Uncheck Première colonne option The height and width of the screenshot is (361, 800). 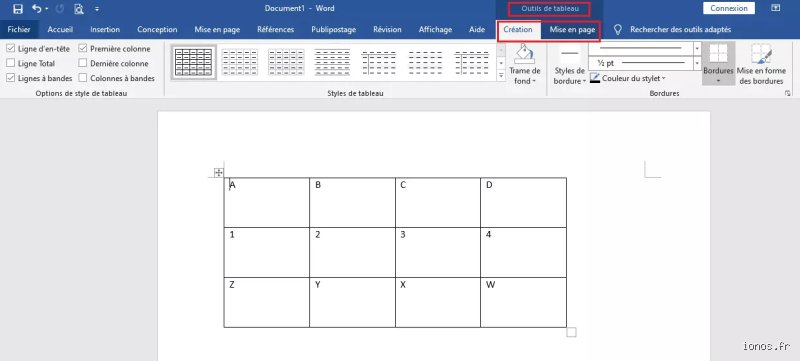(83, 49)
